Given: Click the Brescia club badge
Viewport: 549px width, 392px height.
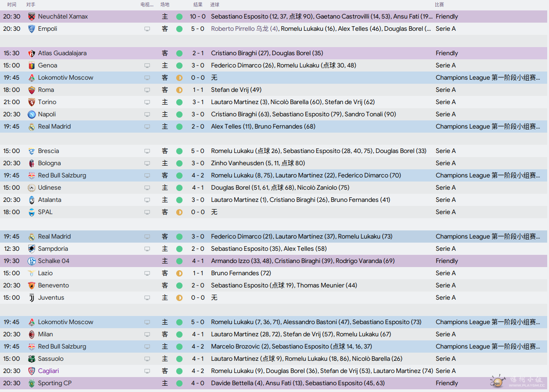Looking at the screenshot, I should [31, 151].
